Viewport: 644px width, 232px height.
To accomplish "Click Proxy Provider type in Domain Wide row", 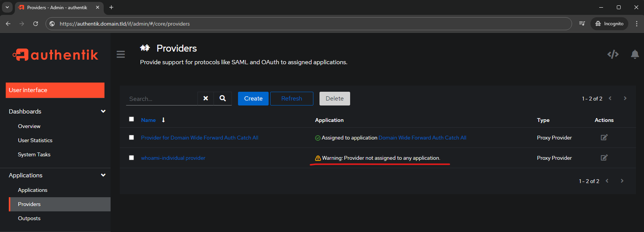I will (x=554, y=138).
